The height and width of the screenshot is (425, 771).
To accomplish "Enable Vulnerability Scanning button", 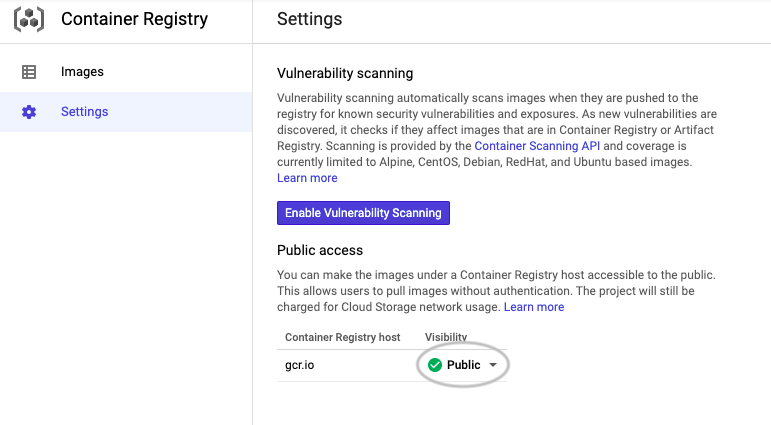I will click(x=363, y=213).
